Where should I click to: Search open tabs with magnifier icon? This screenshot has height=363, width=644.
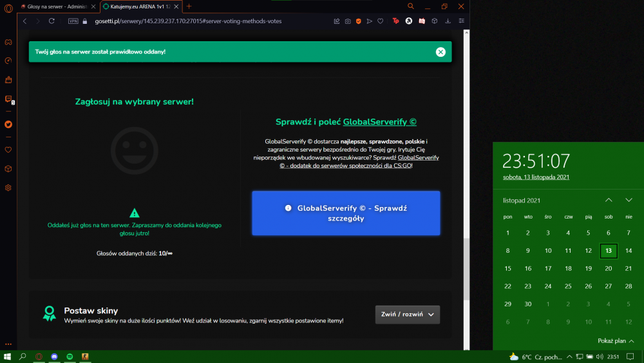pyautogui.click(x=411, y=6)
